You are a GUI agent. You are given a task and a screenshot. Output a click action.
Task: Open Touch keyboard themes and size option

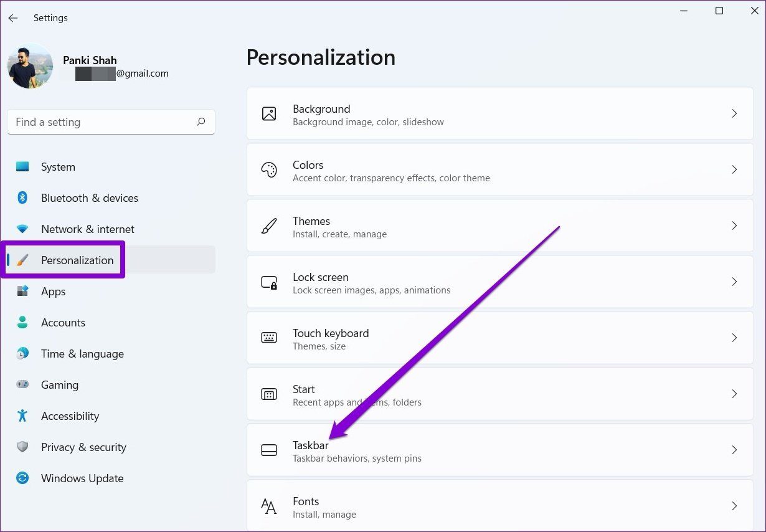coord(500,338)
